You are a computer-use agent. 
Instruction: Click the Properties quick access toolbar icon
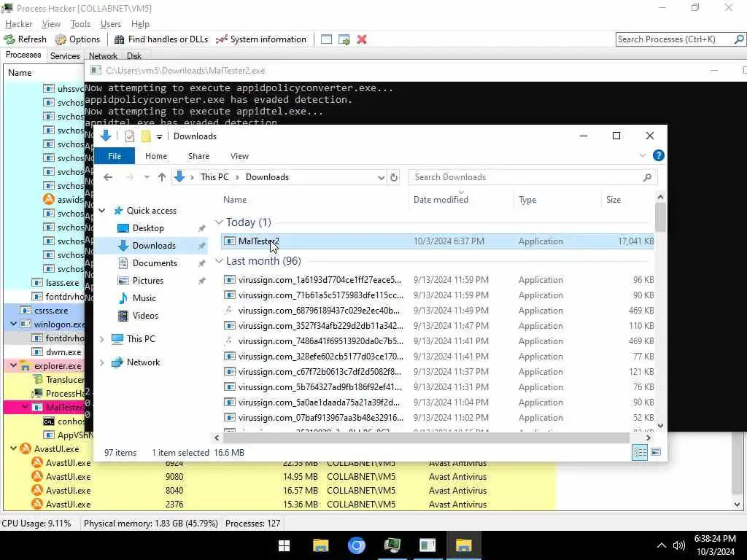tap(130, 136)
